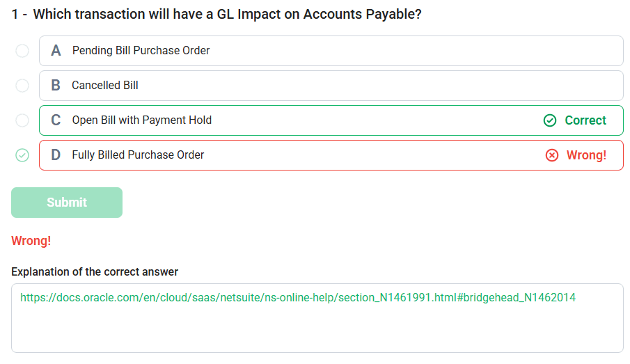Open the docs.oracle.com NetSuite help link
This screenshot has height=364, width=630.
click(298, 298)
